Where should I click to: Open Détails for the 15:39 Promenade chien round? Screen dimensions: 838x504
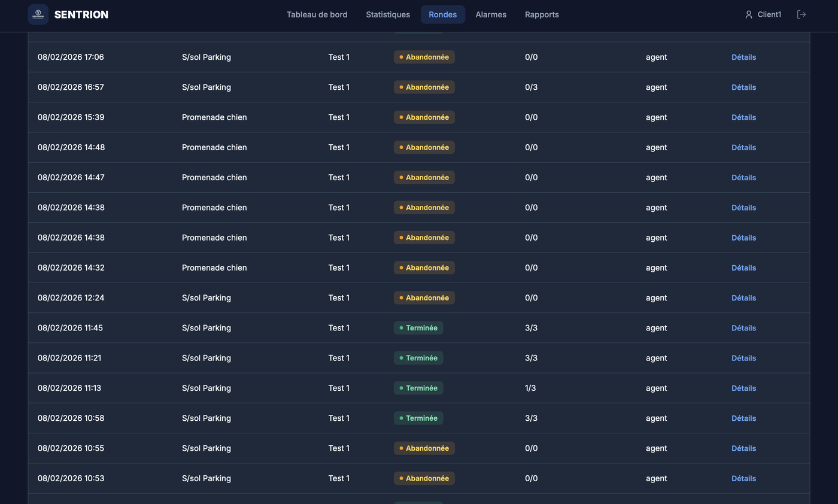click(743, 117)
